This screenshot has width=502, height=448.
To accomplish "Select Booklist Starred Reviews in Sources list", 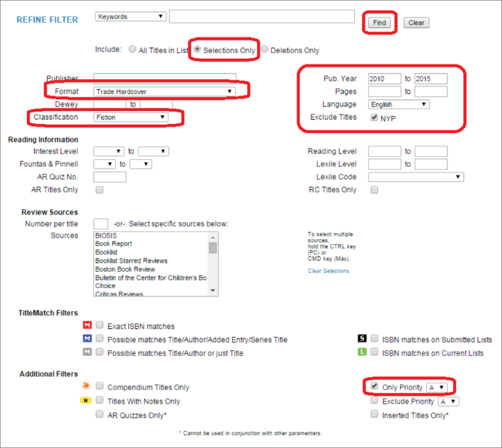I will tap(131, 261).
